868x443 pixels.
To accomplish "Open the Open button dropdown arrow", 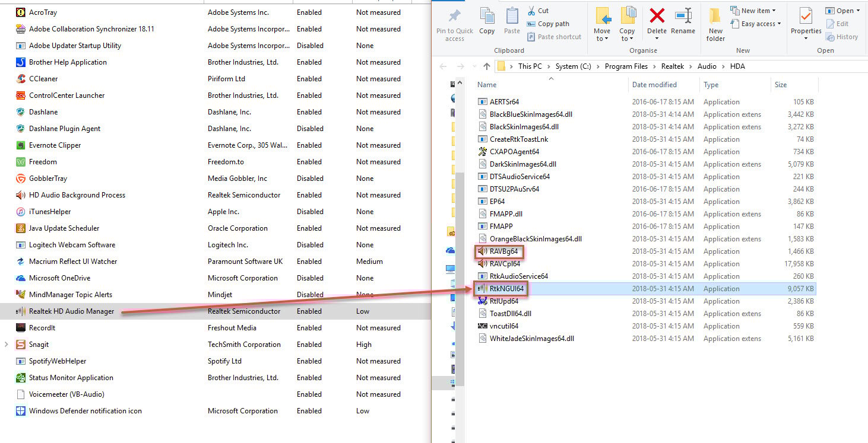I will point(859,11).
